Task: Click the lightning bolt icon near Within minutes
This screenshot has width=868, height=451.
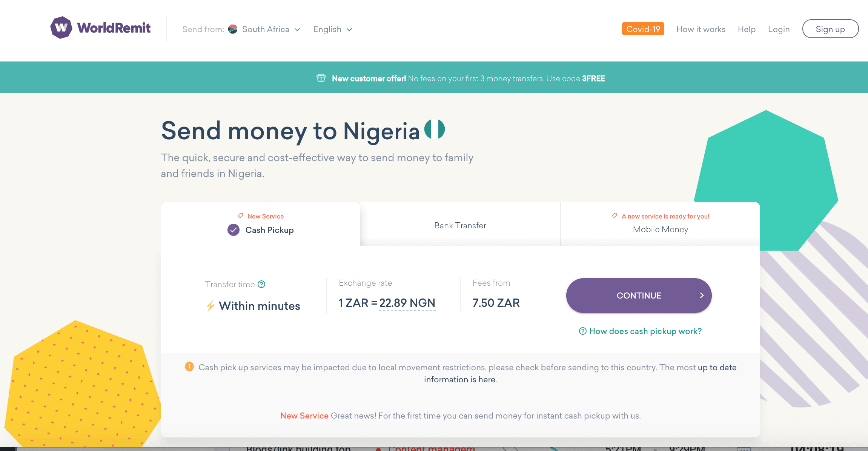Action: (x=210, y=306)
